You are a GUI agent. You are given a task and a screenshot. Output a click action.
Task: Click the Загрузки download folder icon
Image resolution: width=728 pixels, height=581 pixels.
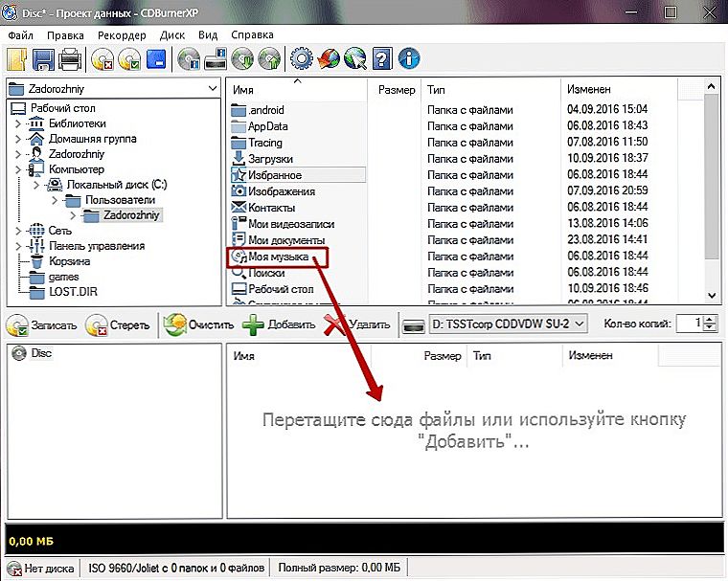click(239, 159)
